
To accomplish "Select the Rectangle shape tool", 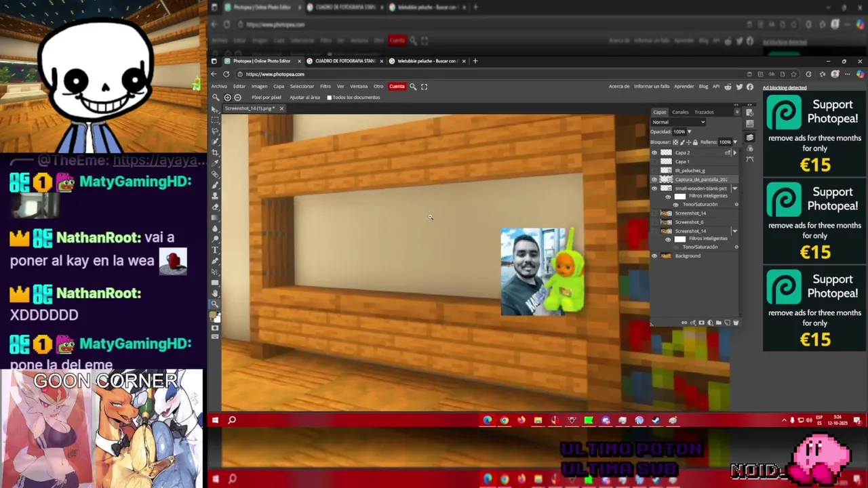I will (x=215, y=282).
